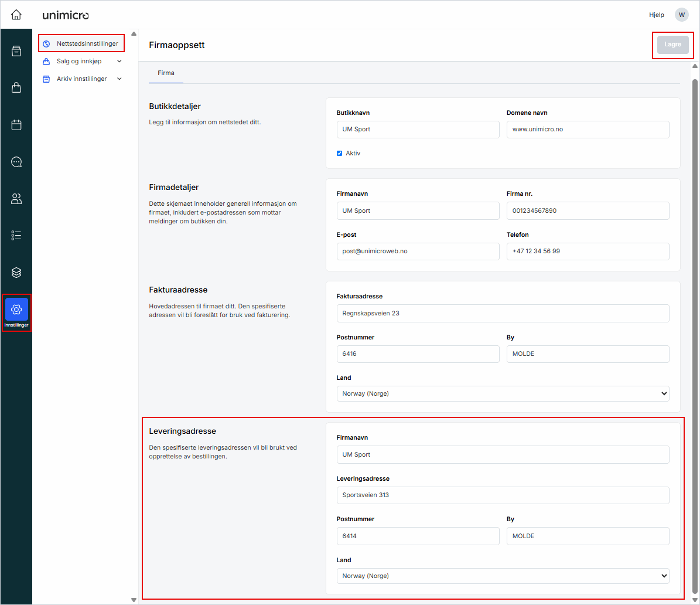The height and width of the screenshot is (605, 700).
Task: Open the archive box icon in sidebar
Action: [16, 51]
